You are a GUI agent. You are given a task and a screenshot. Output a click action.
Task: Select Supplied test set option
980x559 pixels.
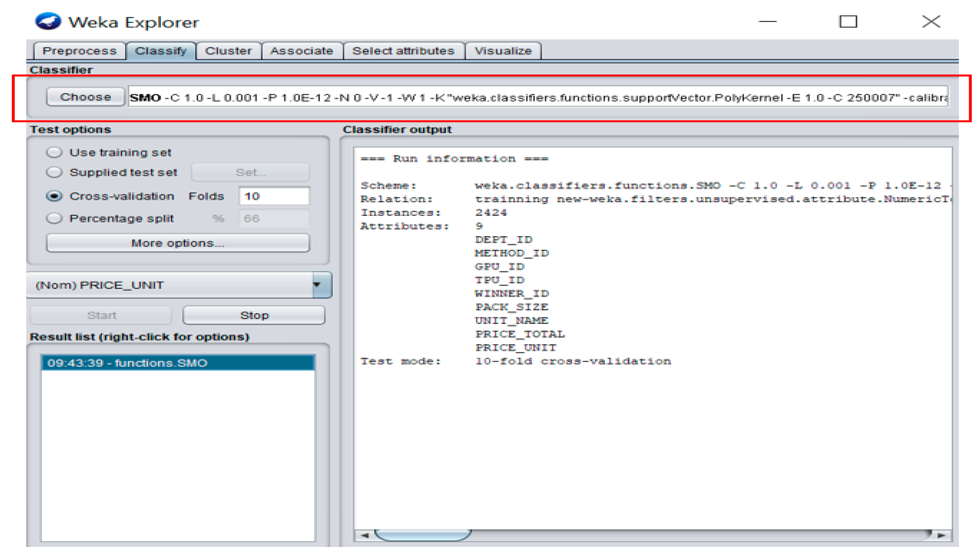pos(54,172)
